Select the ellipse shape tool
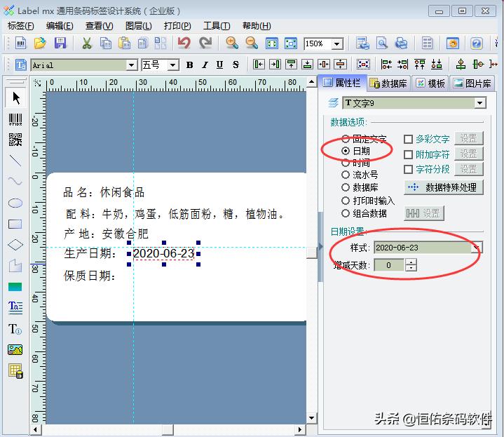Image resolution: width=504 pixels, height=437 pixels. pos(15,203)
